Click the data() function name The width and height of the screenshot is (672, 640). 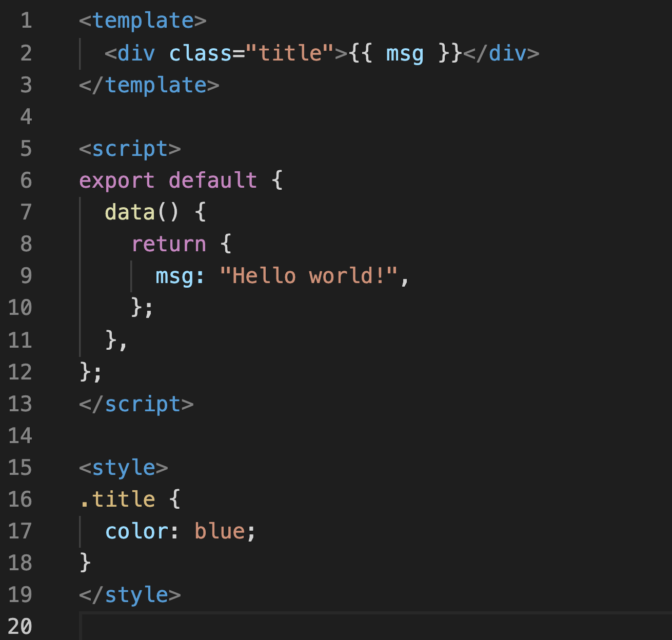pyautogui.click(x=131, y=212)
